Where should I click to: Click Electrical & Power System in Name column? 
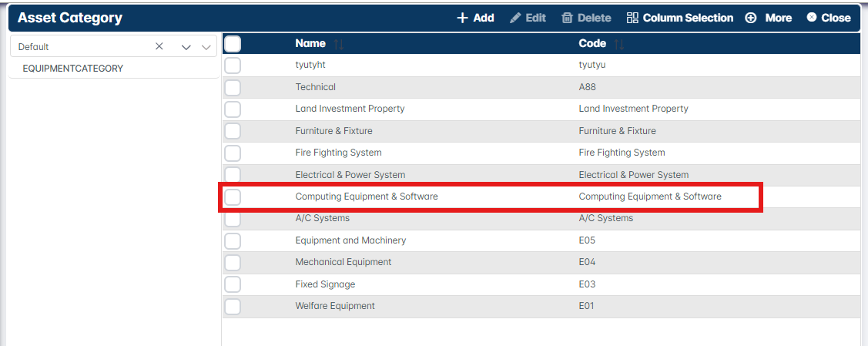click(350, 174)
